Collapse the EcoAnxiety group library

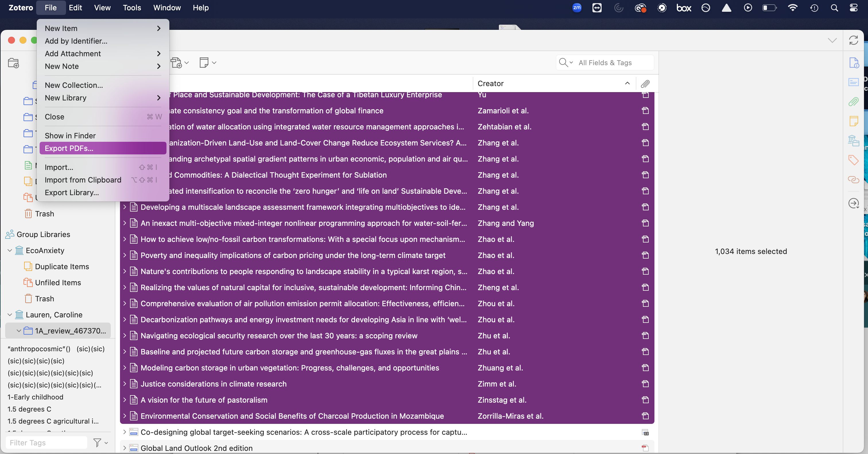tap(10, 250)
